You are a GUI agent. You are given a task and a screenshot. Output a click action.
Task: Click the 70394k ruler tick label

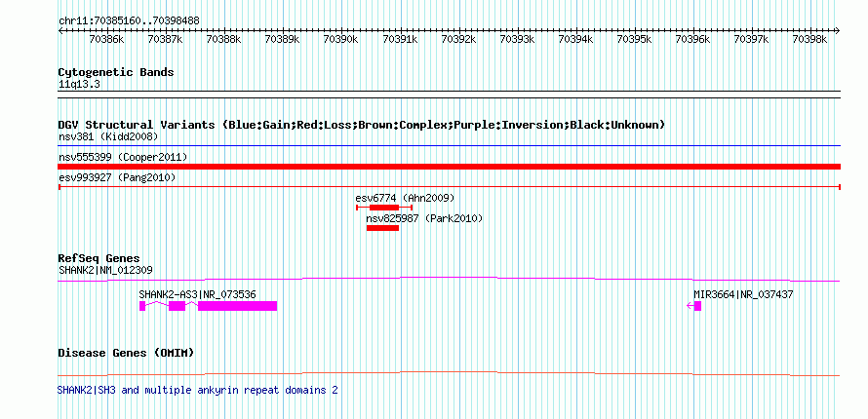coord(575,39)
